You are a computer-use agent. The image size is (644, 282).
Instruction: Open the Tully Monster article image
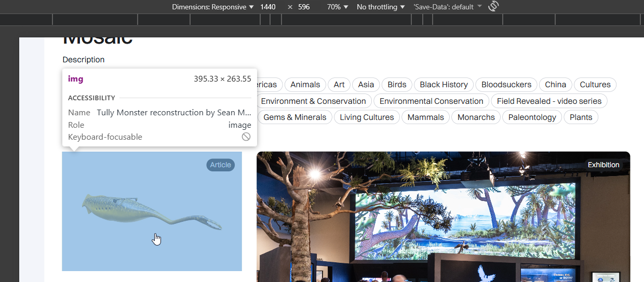click(152, 211)
